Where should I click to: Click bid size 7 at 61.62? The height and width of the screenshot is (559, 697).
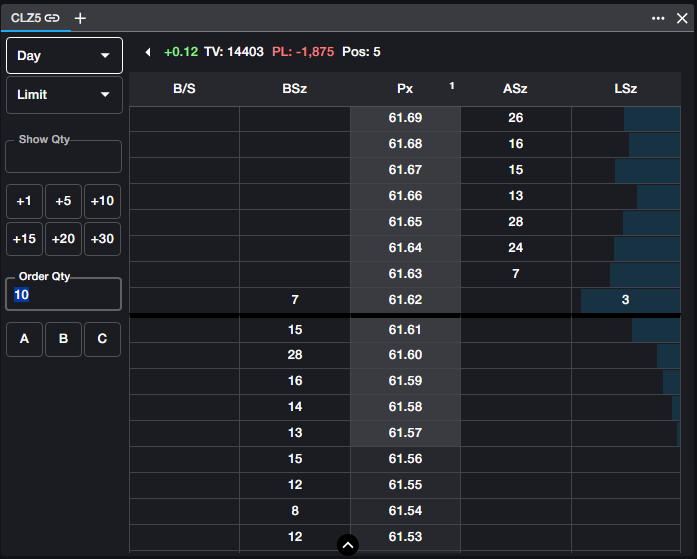coord(295,300)
